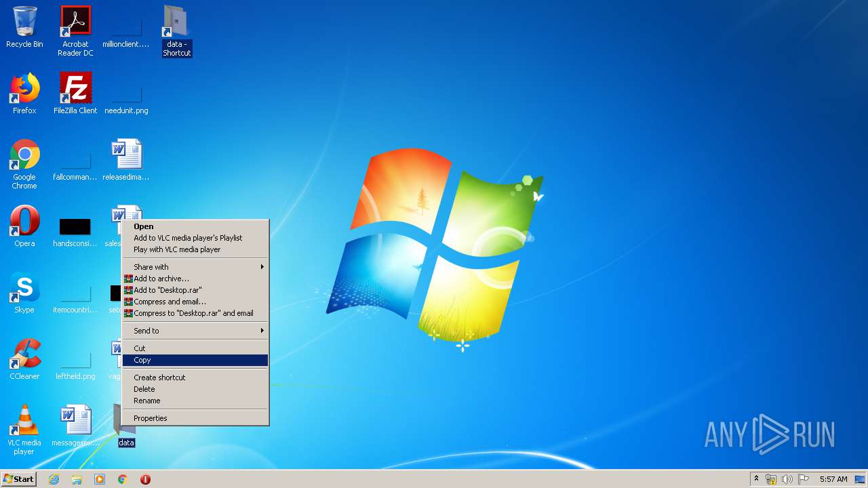The height and width of the screenshot is (488, 868).
Task: Open the volume speaker tray icon
Action: pyautogui.click(x=787, y=479)
